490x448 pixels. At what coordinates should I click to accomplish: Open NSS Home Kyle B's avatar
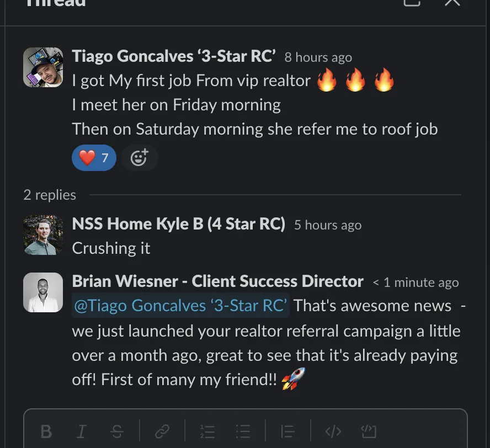pos(43,235)
